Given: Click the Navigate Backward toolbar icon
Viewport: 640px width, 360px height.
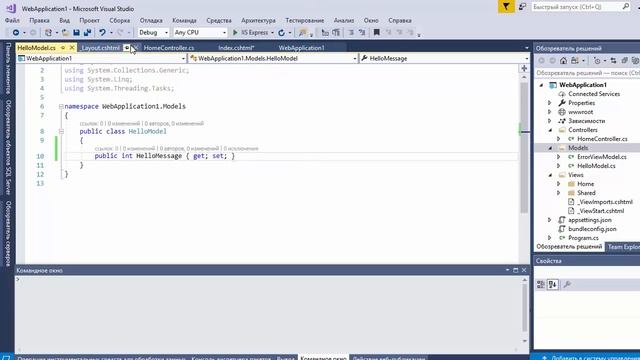Looking at the screenshot, I should click(16, 32).
